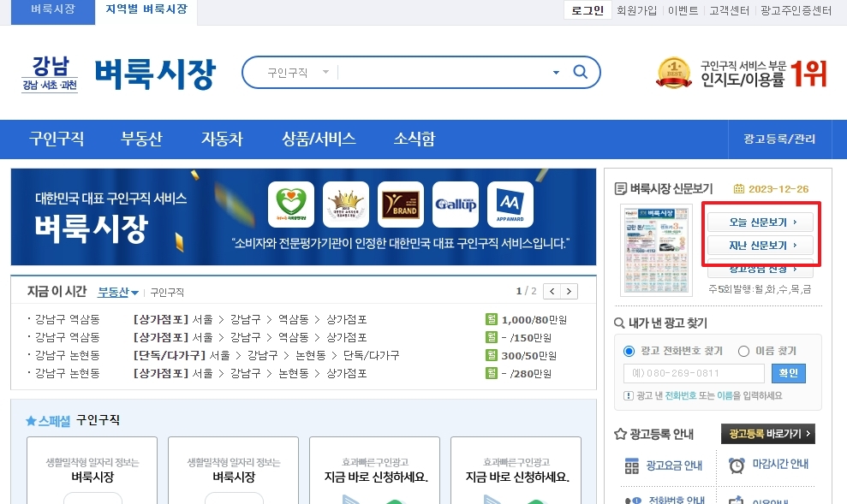Open the newspaper front page thumbnail
Viewport: 847px width, 504px height.
point(656,249)
